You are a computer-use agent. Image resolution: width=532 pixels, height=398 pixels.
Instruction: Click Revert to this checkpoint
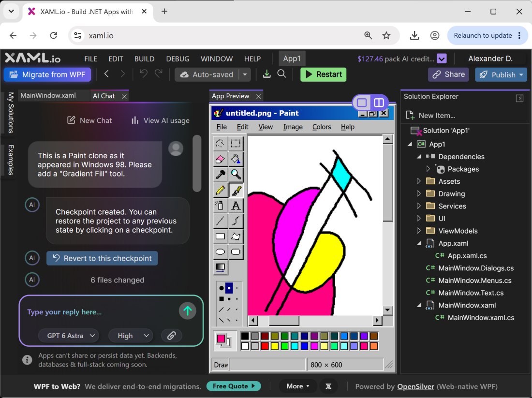pyautogui.click(x=102, y=258)
